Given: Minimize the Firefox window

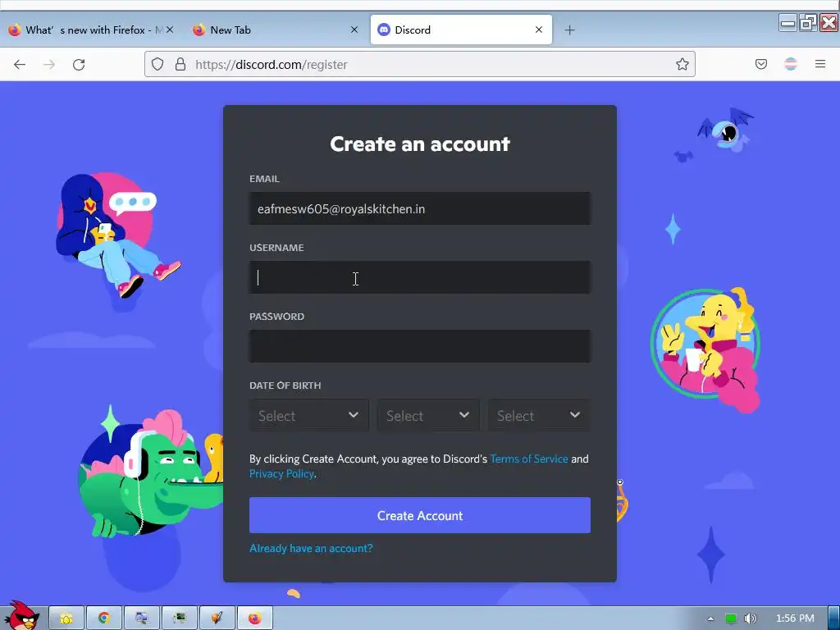Looking at the screenshot, I should click(x=787, y=23).
